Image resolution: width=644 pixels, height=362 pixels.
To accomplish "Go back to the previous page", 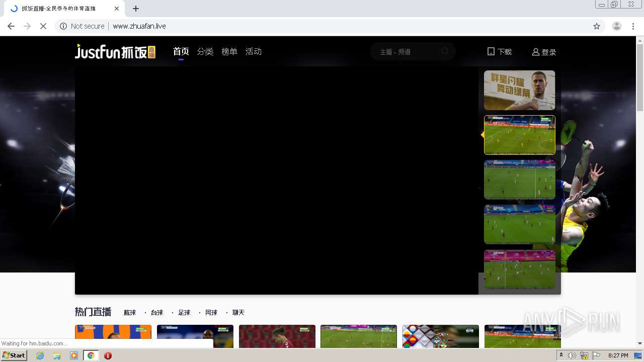I will click(x=11, y=26).
